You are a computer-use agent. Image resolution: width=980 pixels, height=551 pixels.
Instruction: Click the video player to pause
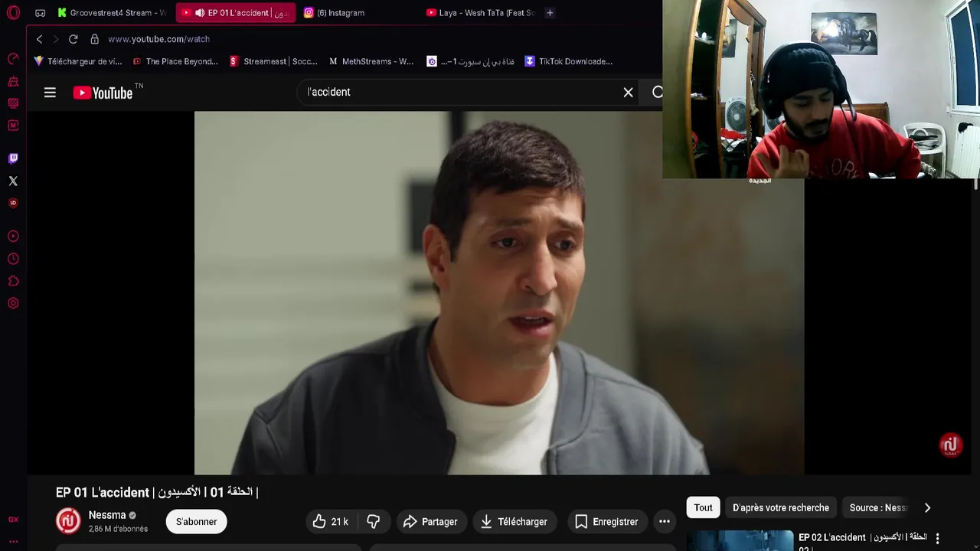point(499,293)
